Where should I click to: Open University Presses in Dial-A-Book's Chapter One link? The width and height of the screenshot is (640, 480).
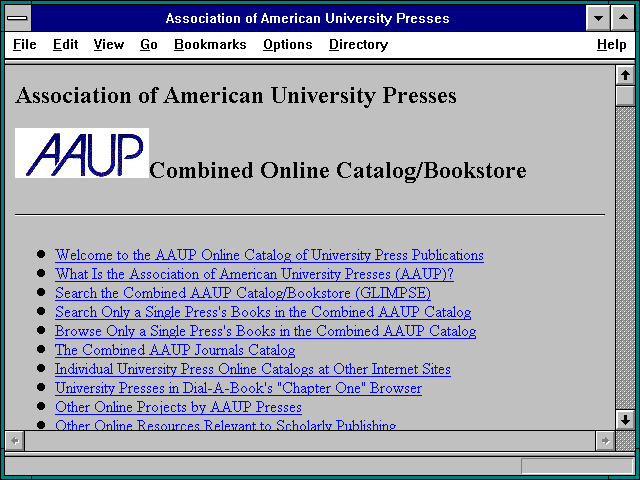click(238, 388)
